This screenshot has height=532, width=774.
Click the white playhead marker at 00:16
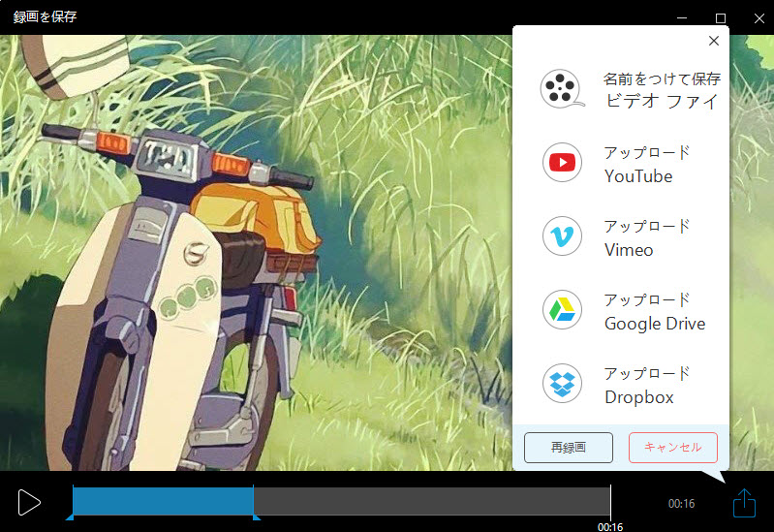click(610, 503)
